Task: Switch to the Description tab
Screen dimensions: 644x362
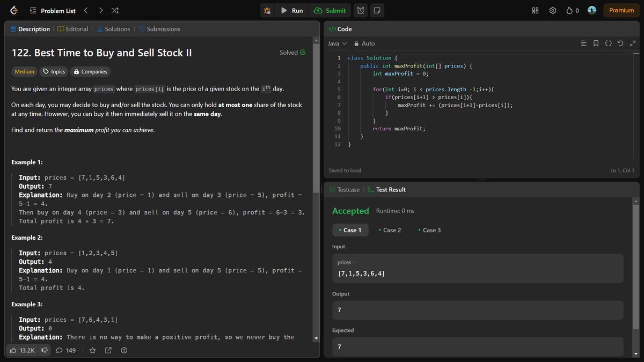Action: [30, 29]
